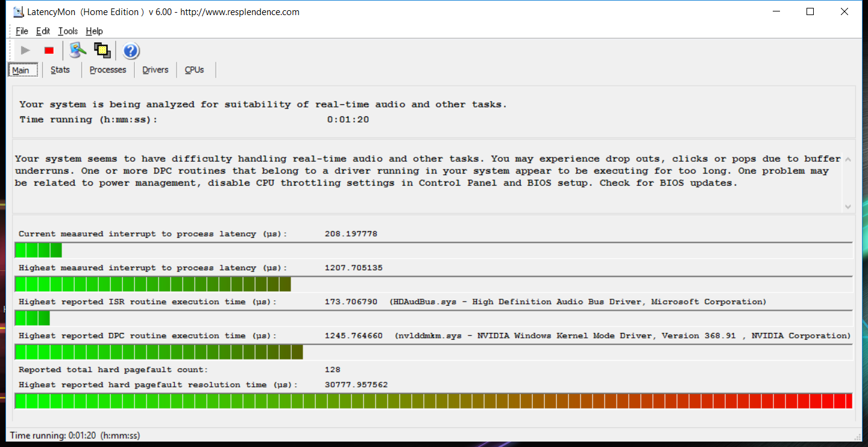Click the current interrupt to process latency bar
Viewport: 868px width, 447px height.
433,250
